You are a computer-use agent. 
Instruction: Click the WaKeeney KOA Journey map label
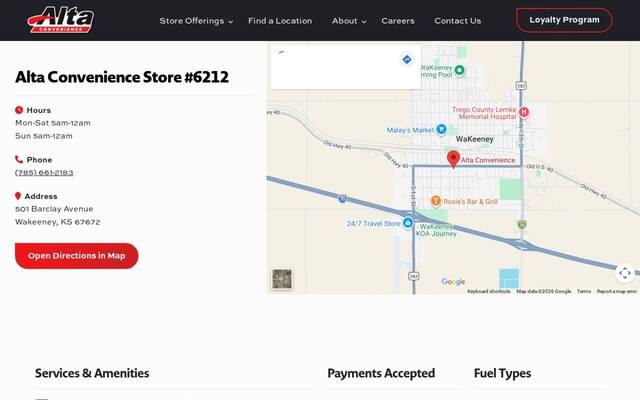tap(436, 230)
